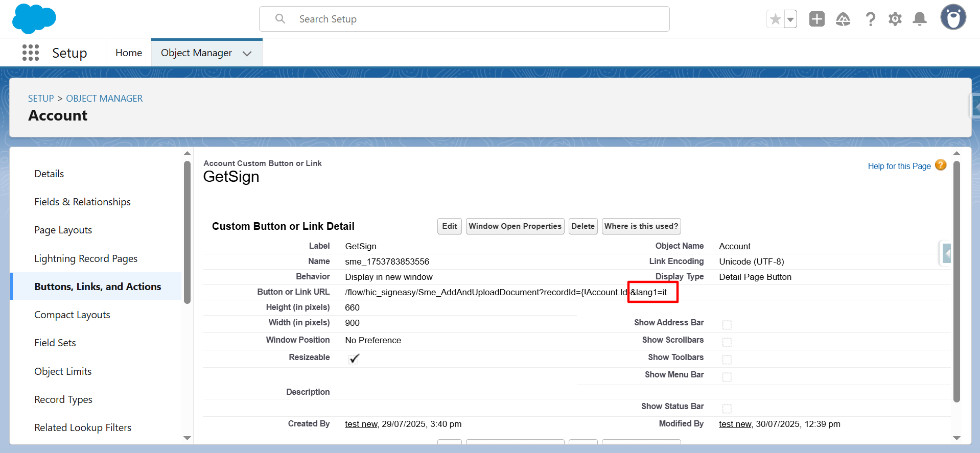Toggle Show Menu Bar checkbox
This screenshot has width=980, height=453.
(727, 377)
